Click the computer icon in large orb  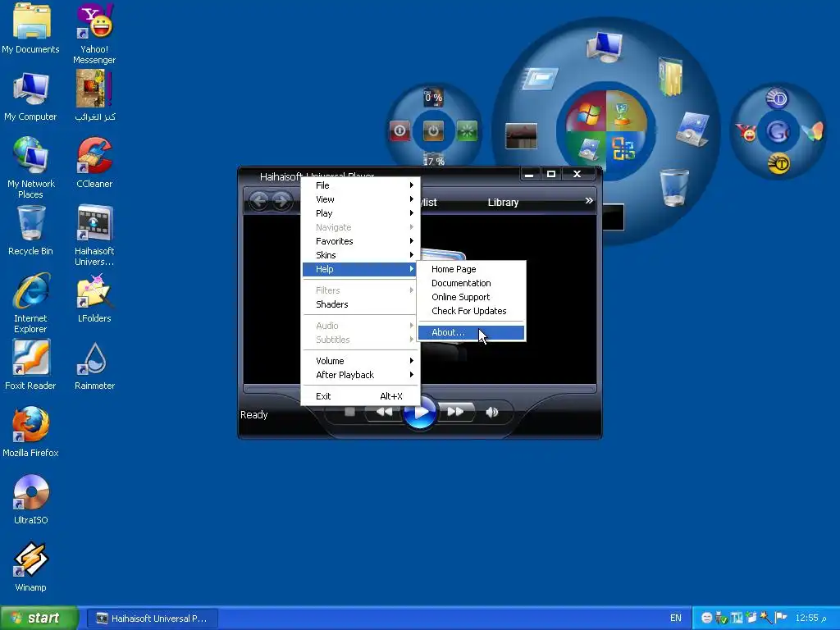605,47
